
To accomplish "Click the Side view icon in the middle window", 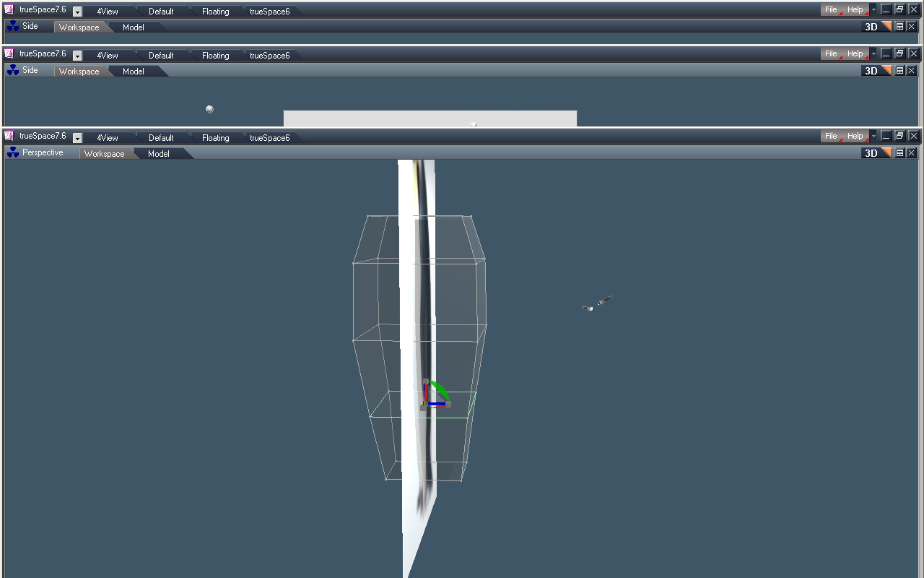I will [x=12, y=70].
